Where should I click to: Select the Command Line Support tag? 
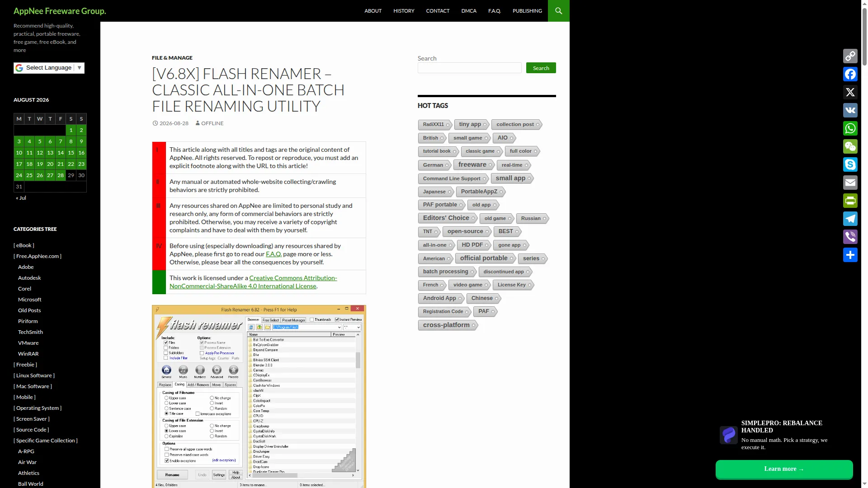tap(453, 179)
